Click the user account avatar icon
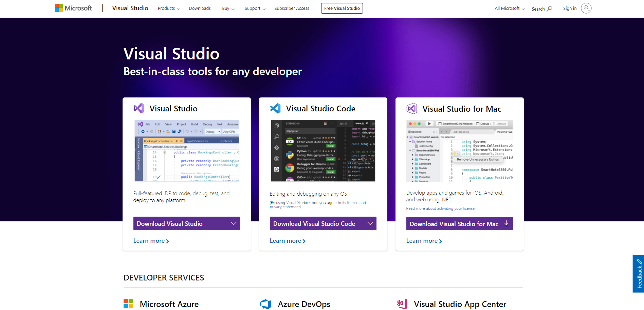The width and height of the screenshot is (644, 310). pos(586,8)
